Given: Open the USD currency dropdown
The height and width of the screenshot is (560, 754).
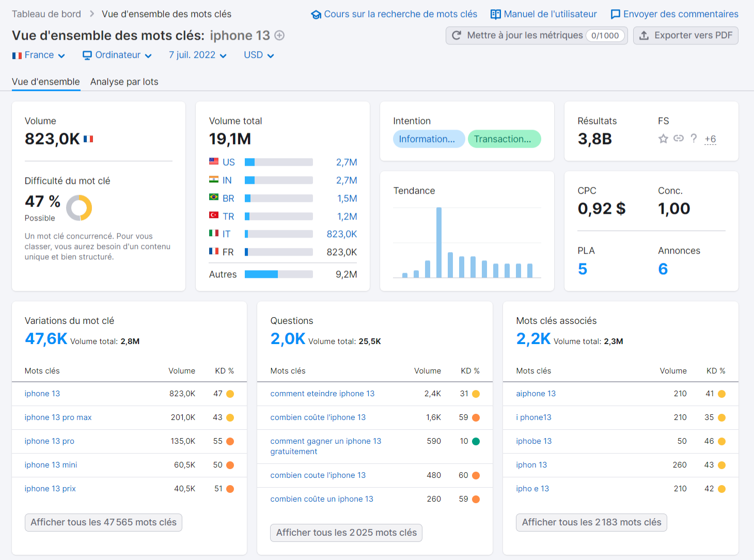Looking at the screenshot, I should pos(259,55).
